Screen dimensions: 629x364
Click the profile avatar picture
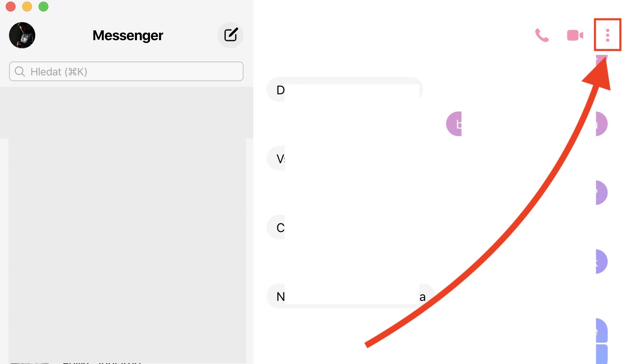(22, 35)
